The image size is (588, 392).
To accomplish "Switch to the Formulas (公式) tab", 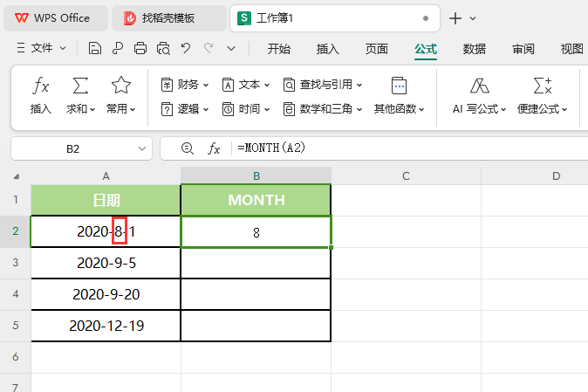I will click(426, 49).
